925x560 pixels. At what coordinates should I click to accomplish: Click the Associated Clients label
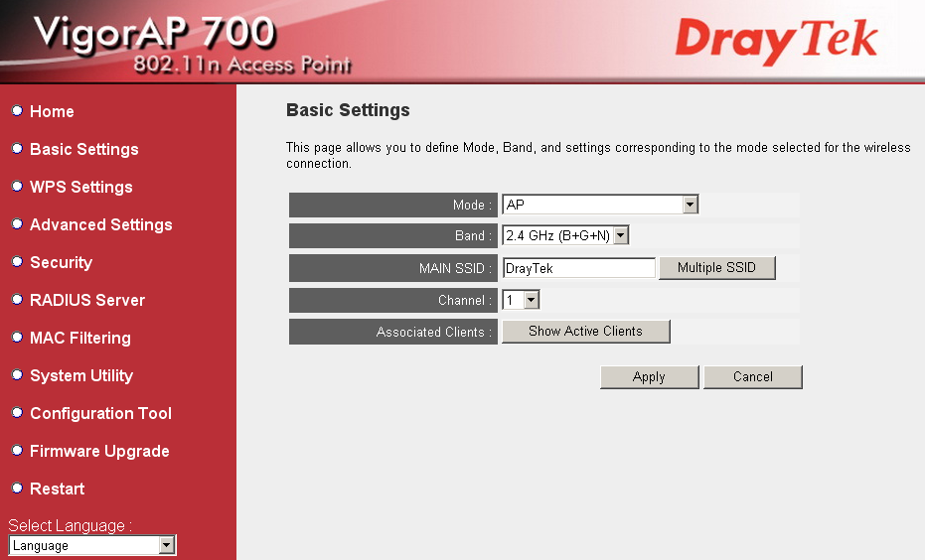[x=434, y=332]
